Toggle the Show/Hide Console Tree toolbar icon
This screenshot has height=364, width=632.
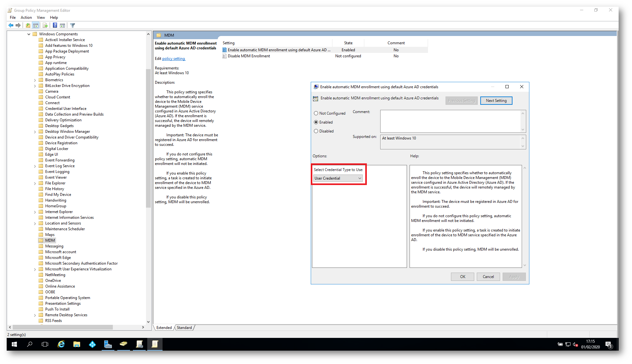(36, 25)
